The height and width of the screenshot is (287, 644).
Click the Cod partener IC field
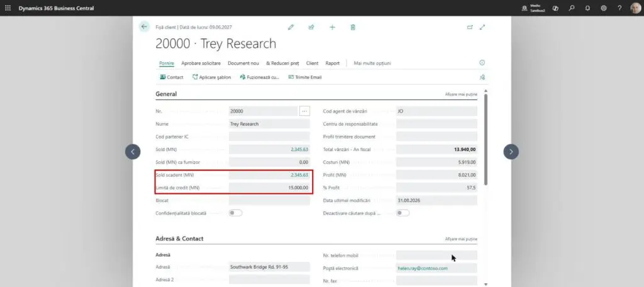point(269,137)
